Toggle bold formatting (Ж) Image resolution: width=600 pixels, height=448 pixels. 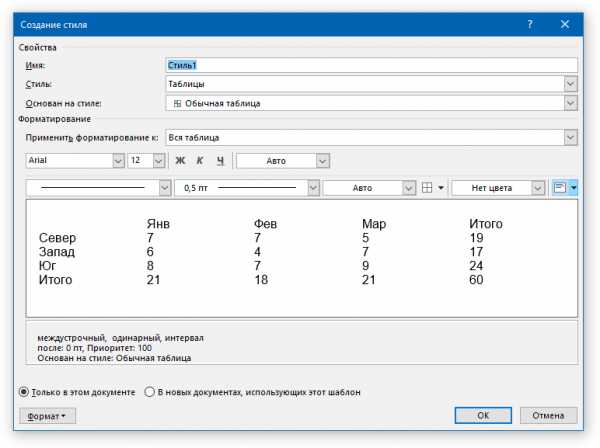[181, 160]
